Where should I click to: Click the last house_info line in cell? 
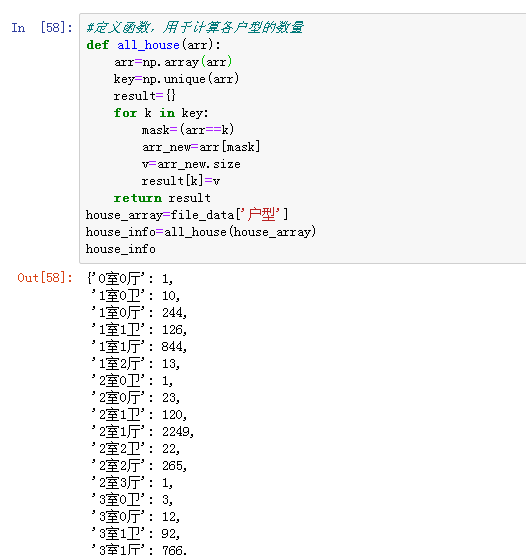[x=121, y=249]
